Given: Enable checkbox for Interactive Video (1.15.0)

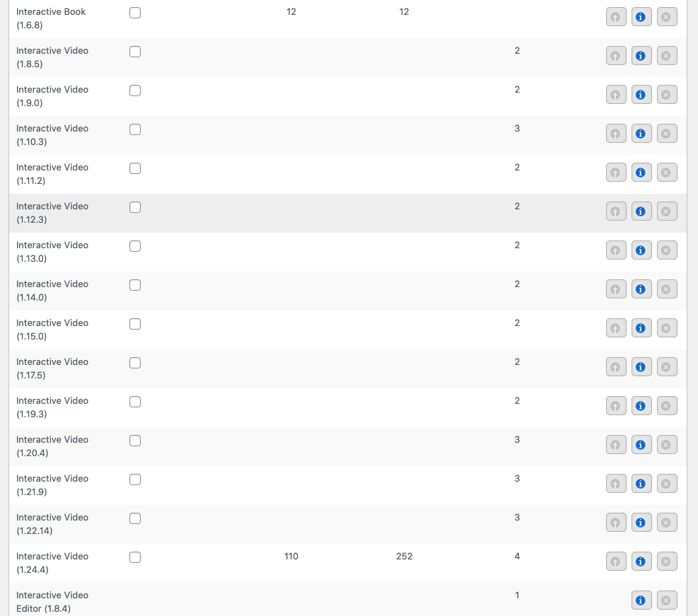Looking at the screenshot, I should click(135, 324).
